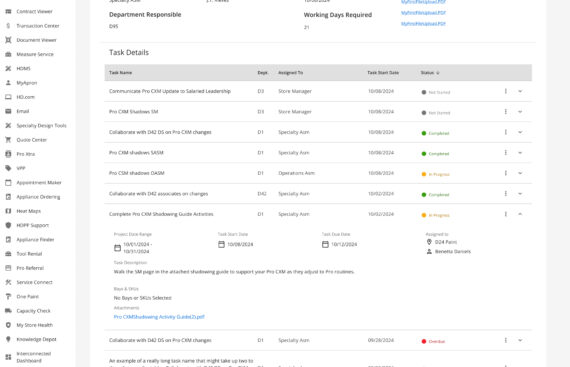The width and height of the screenshot is (570, 367).
Task: Expand Pro CXM Shadows SM task row
Action: (520, 112)
